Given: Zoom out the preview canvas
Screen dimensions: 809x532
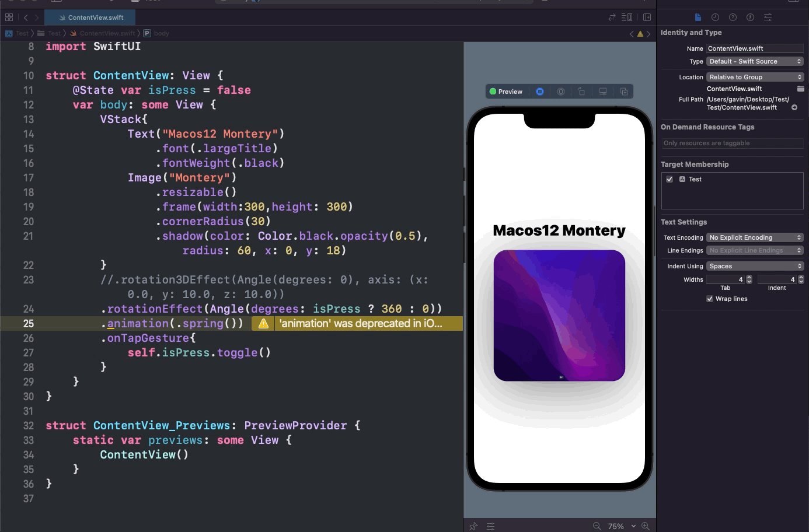Looking at the screenshot, I should [x=597, y=526].
